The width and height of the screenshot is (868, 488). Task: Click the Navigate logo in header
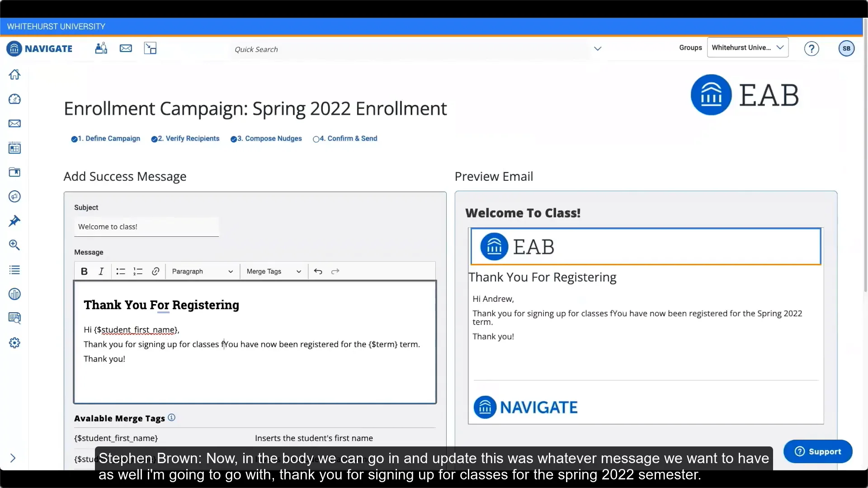click(x=39, y=48)
